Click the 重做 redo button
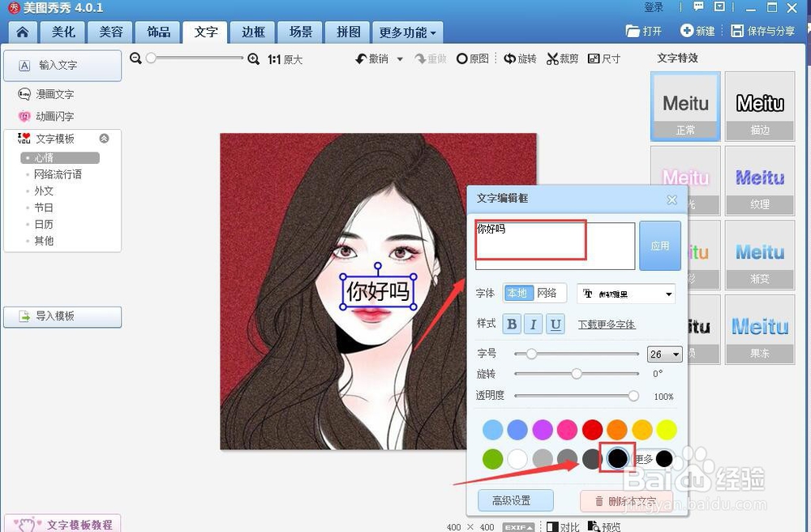The image size is (811, 532). (431, 59)
